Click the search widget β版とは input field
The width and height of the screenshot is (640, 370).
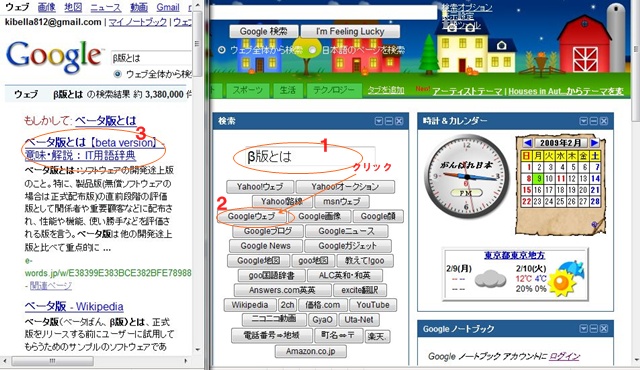(310, 157)
